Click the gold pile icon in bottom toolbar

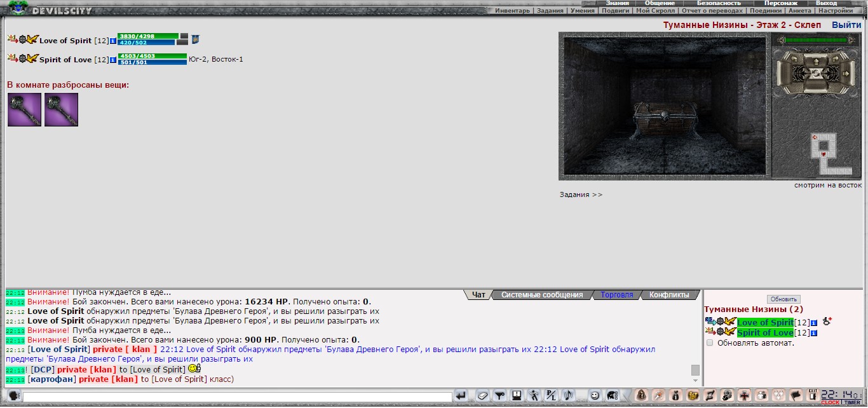[693, 395]
